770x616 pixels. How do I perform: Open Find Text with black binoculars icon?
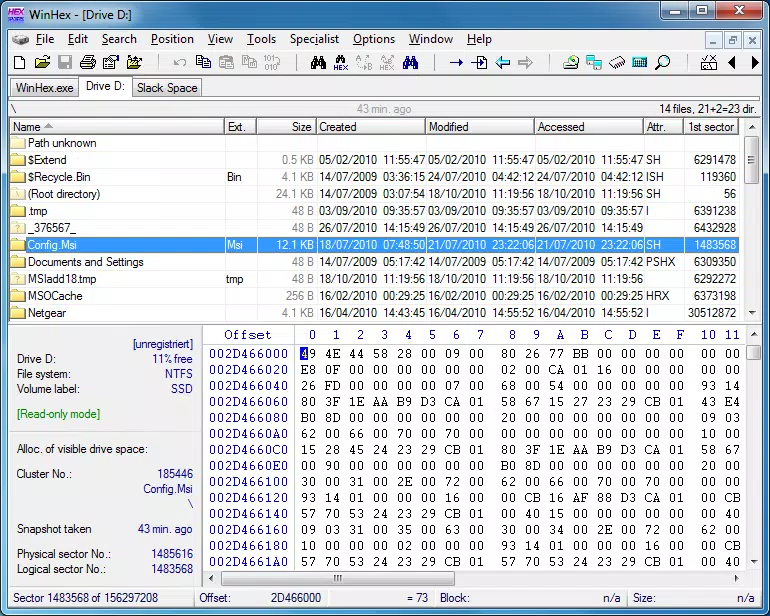pyautogui.click(x=318, y=62)
